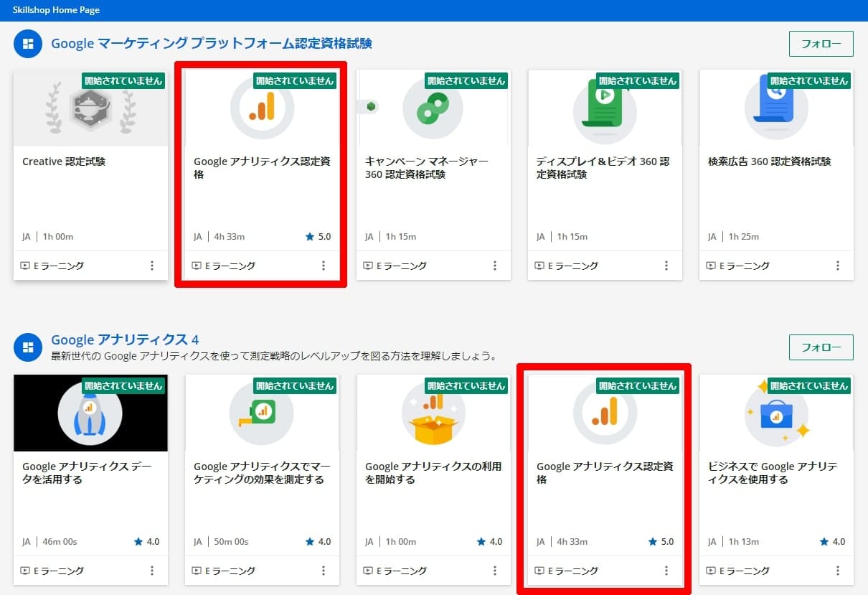
Task: Click 開始されていません badge on Creative 認定試験 card
Action: (123, 80)
